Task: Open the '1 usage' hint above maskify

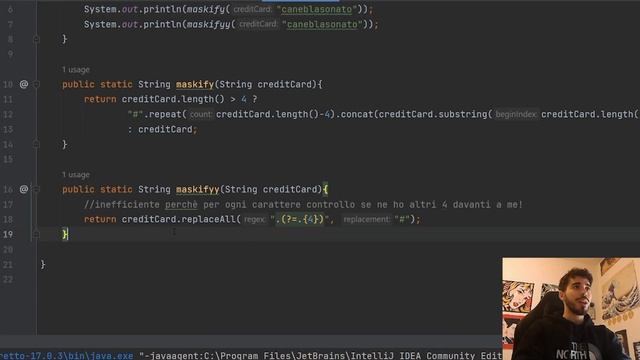Action: coord(76,70)
